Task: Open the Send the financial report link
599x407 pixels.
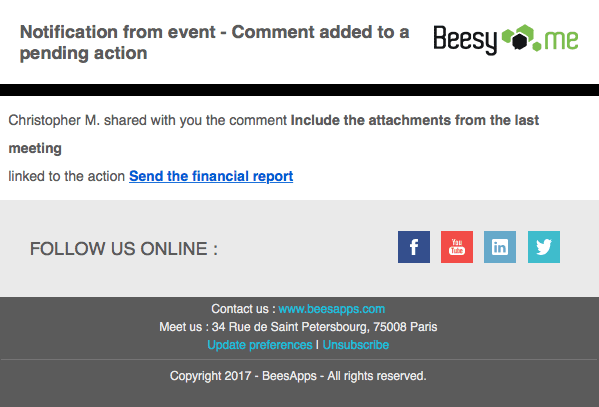Action: point(211,176)
